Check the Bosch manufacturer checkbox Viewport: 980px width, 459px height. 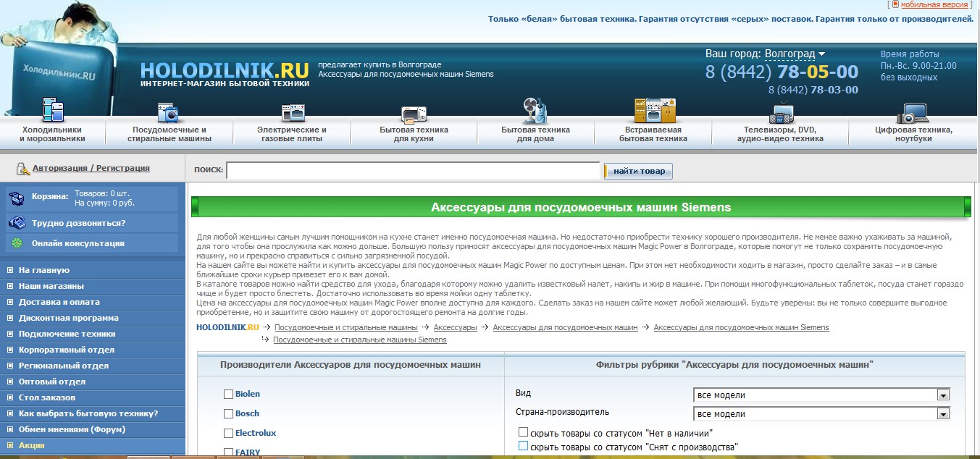228,414
